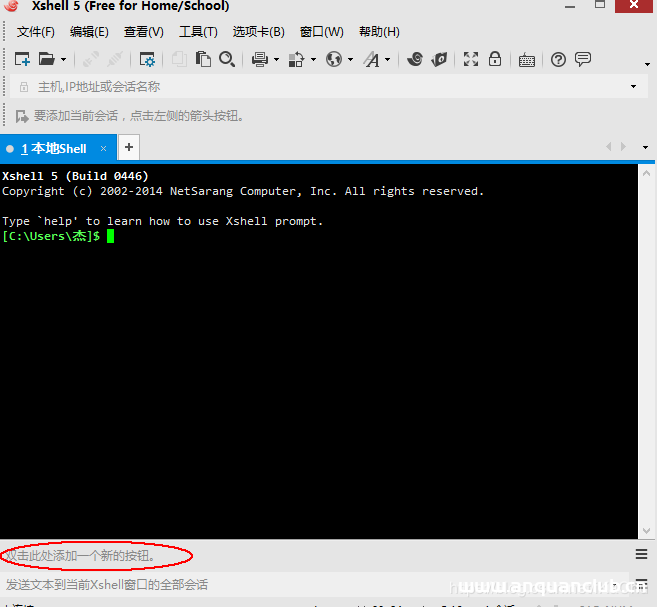Click the small lock icon in address bar
This screenshot has width=657, height=607.
[24, 87]
